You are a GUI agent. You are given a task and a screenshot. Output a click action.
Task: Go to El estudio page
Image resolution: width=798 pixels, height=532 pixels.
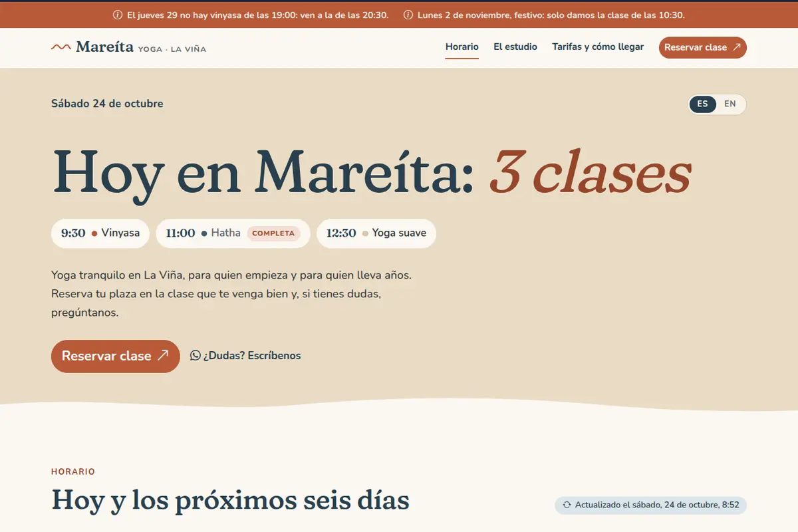515,47
